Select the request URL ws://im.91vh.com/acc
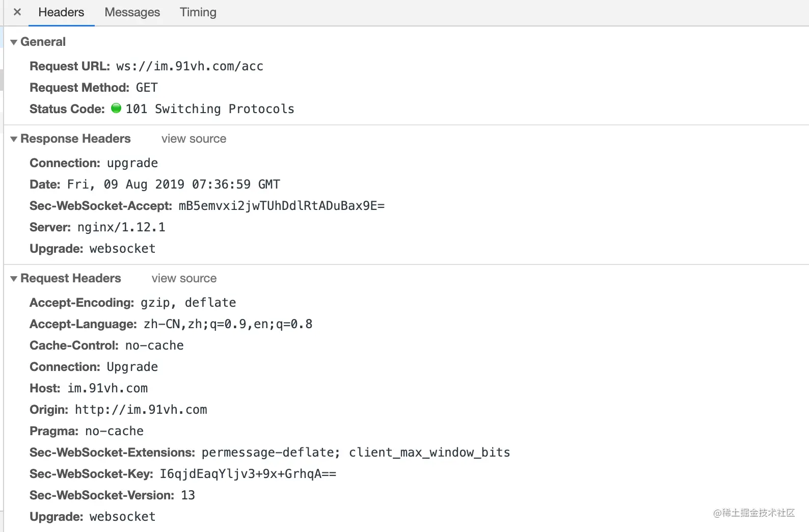Viewport: 809px width, 532px height. 190,66
